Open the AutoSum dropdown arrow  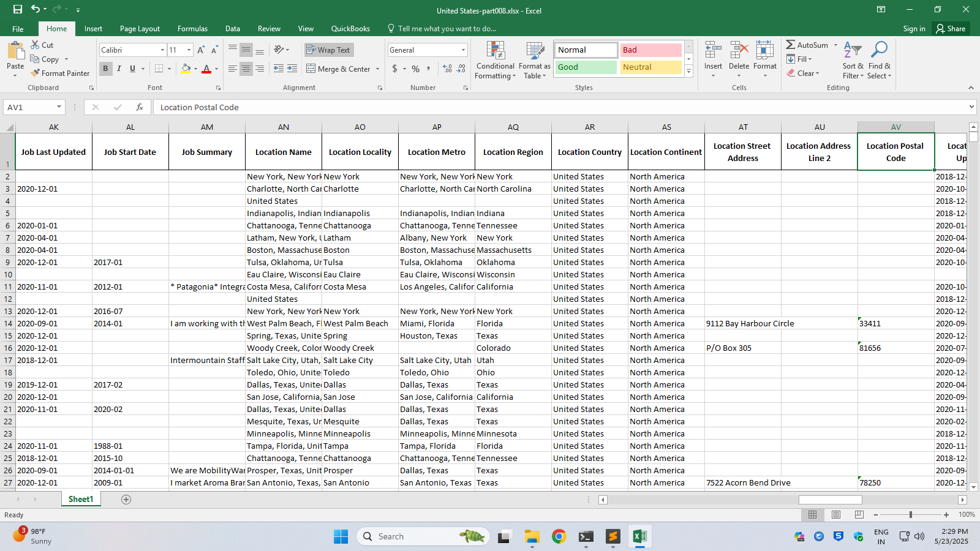835,45
